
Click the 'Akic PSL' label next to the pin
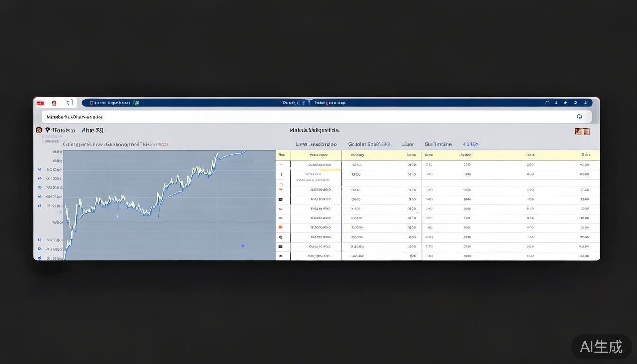[x=93, y=130]
